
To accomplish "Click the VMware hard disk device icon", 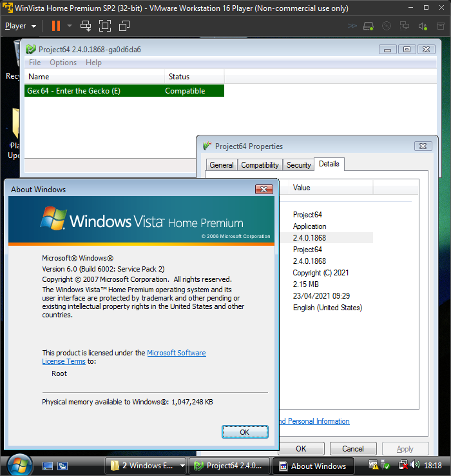I will (x=368, y=26).
